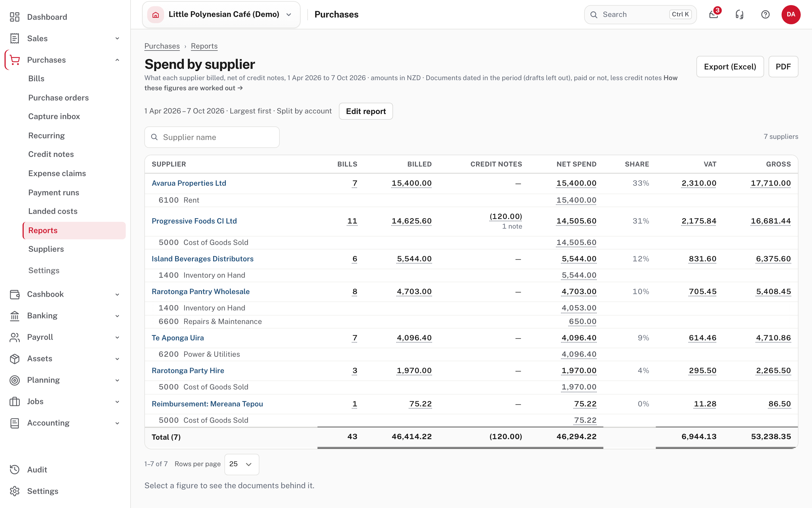Open 'How these figures are worked out' link
Screen dimensions: 812x508
(411, 83)
